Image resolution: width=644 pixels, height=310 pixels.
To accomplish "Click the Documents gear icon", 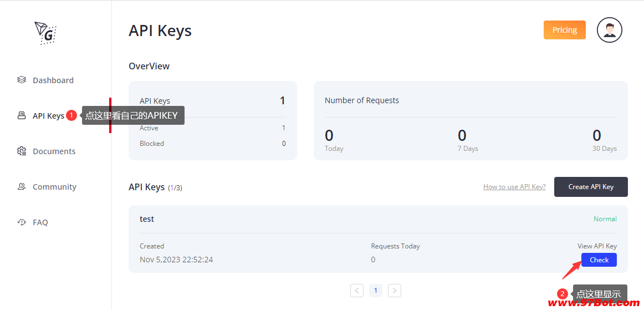I will (22, 151).
